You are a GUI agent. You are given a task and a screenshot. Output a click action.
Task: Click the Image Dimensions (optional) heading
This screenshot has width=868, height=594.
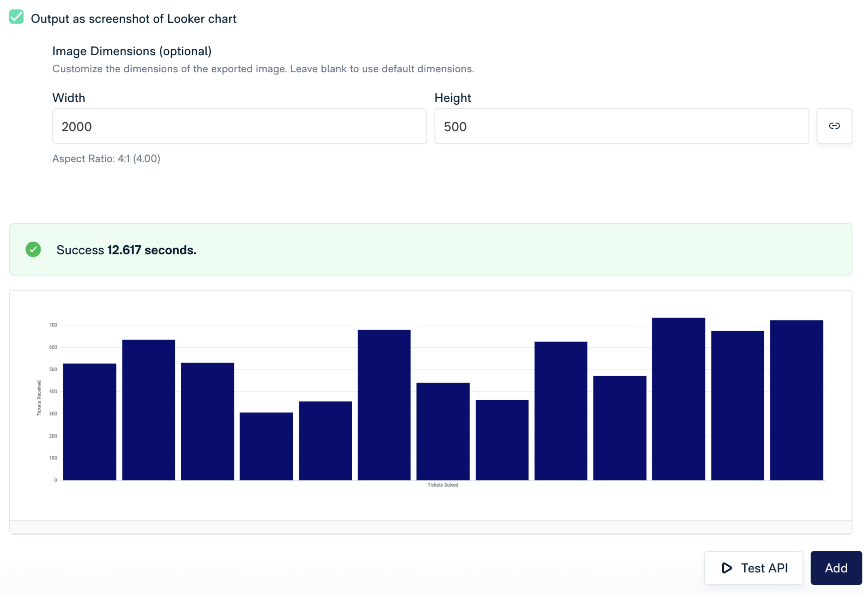[132, 51]
